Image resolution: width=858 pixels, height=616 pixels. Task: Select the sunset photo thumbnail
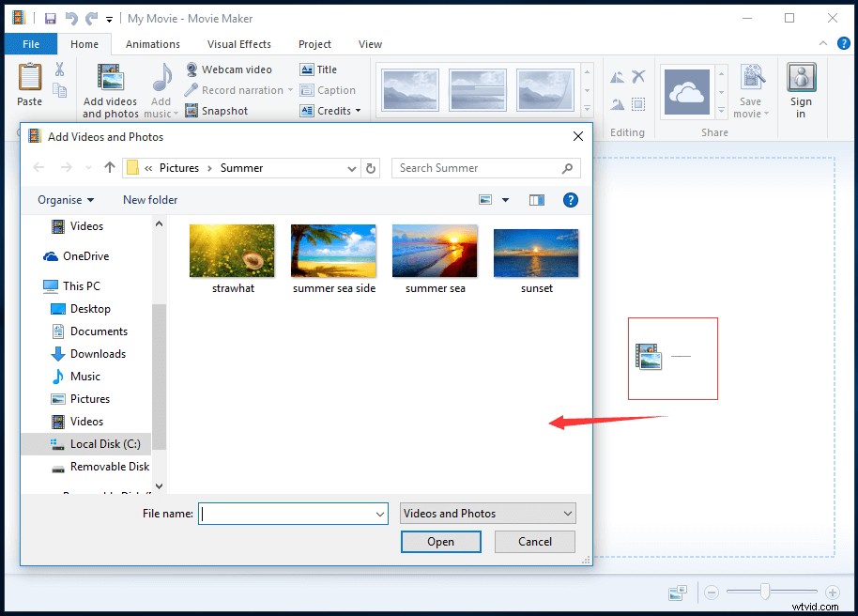[536, 251]
